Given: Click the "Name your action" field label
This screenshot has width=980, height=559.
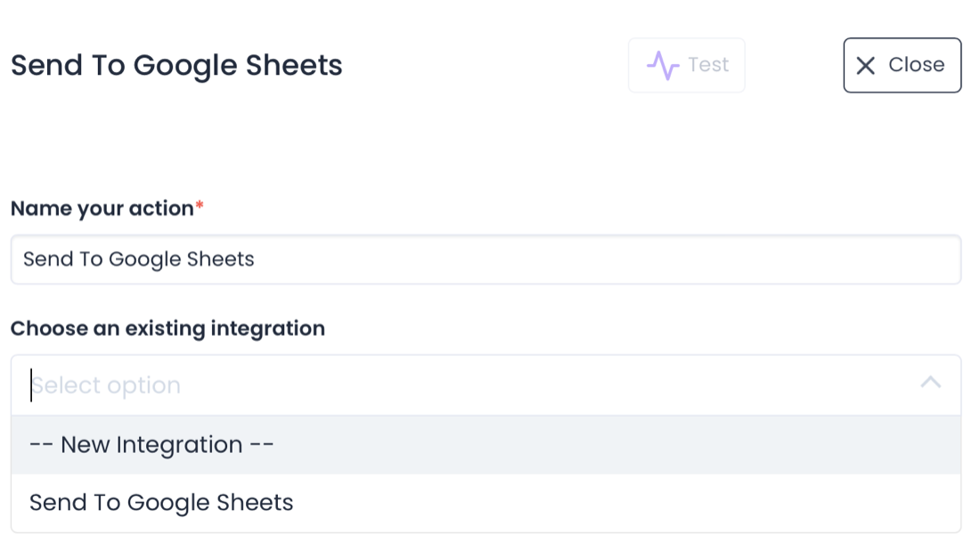Looking at the screenshot, I should click(x=102, y=208).
